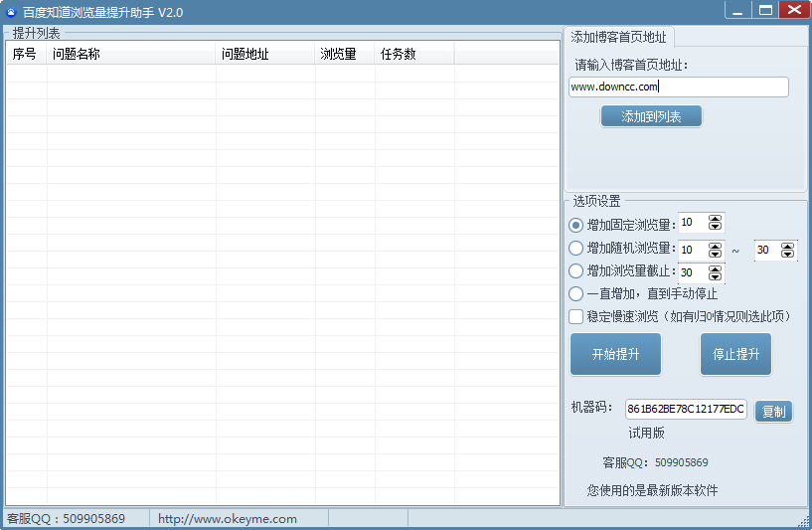This screenshot has height=530, width=812.
Task: Minimize the window
Action: tap(737, 10)
